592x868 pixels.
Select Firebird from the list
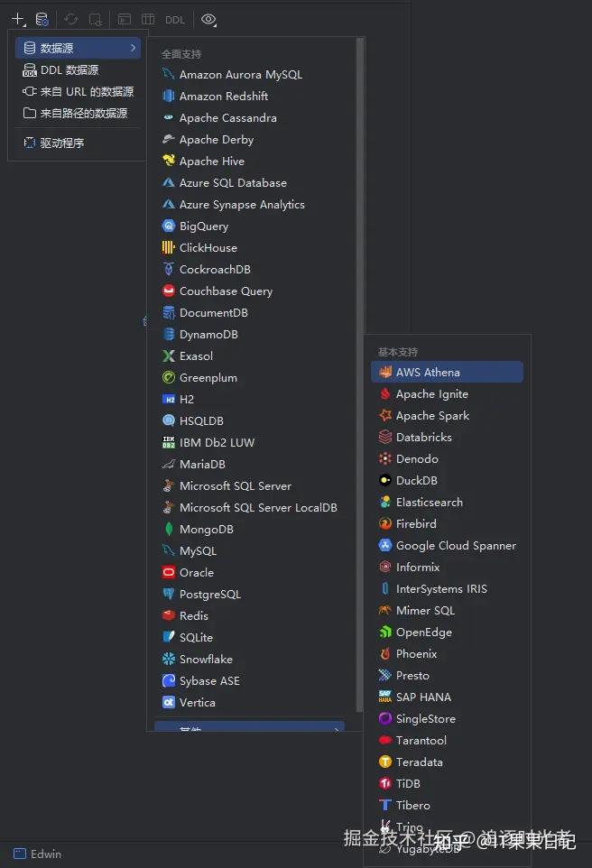[x=447, y=523]
